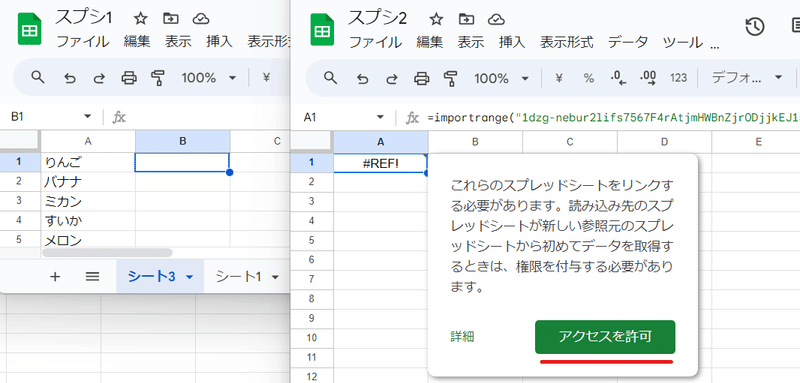
Task: Open name box B1 dropdown in スプシ1
Action: click(x=87, y=117)
